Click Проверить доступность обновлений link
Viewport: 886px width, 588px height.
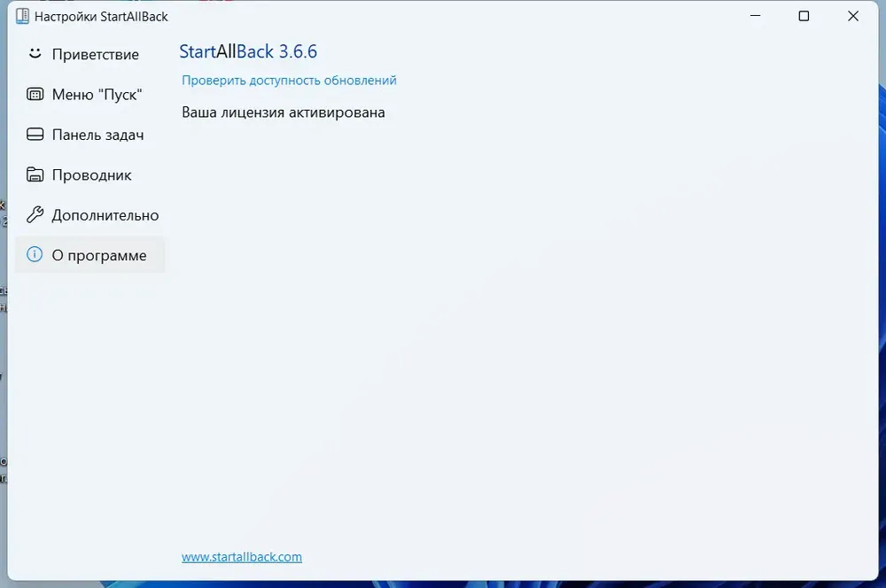click(x=289, y=81)
